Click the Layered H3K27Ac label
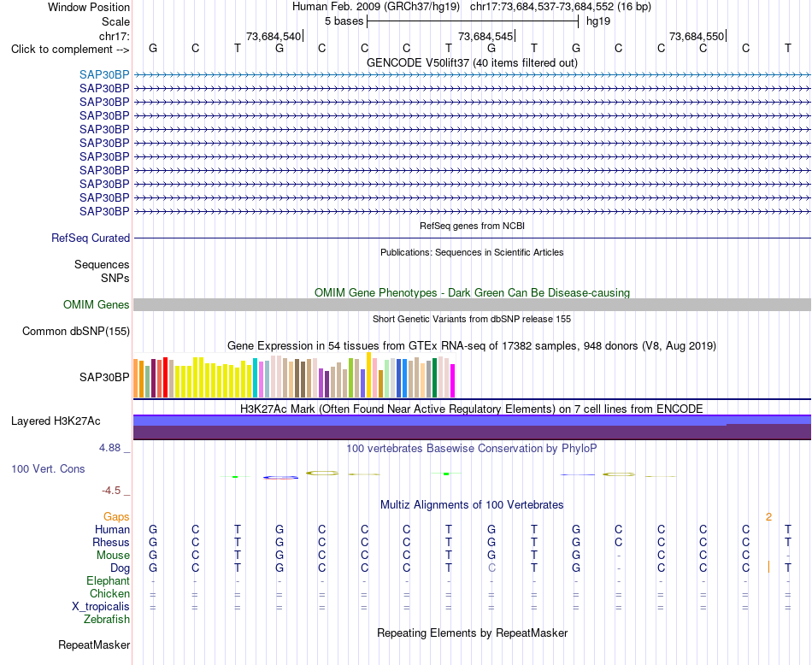Image resolution: width=812 pixels, height=665 pixels. click(x=56, y=421)
